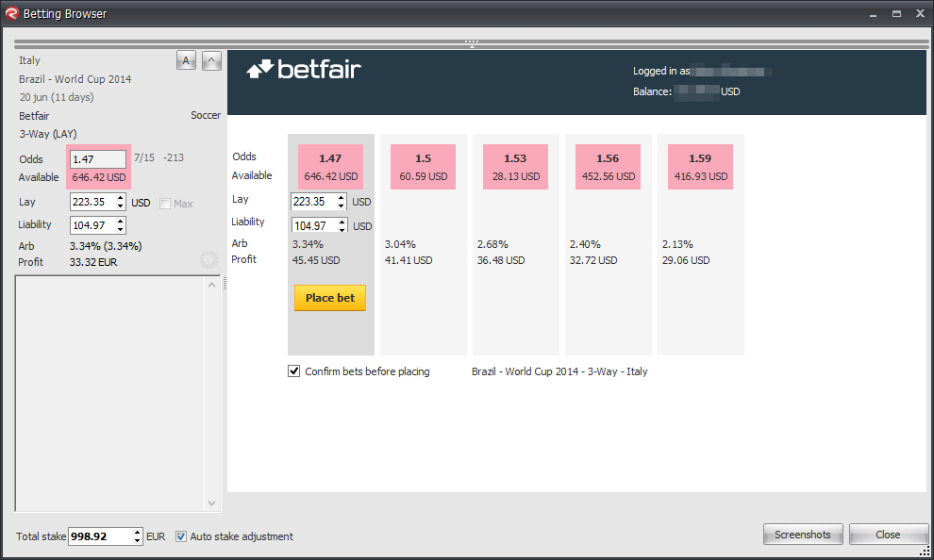The image size is (934, 560).
Task: Increase Betfair panel Liability with up arrow
Action: [x=342, y=222]
